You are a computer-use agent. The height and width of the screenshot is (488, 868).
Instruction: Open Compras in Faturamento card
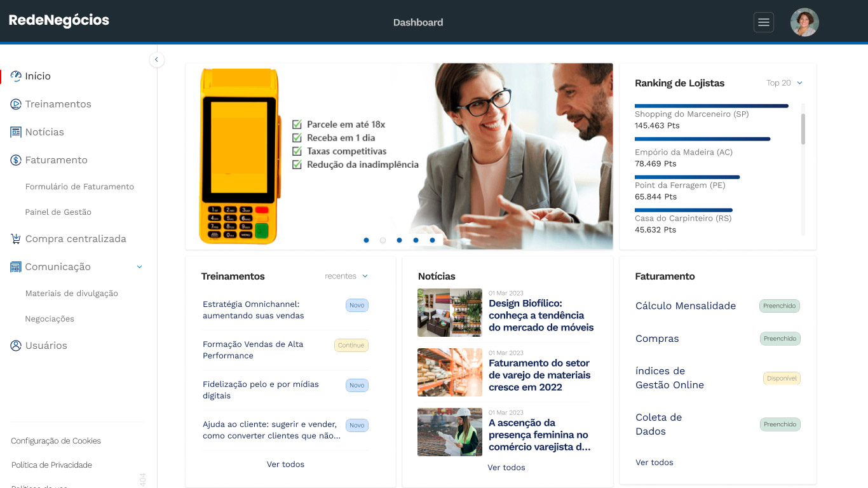[657, 339]
